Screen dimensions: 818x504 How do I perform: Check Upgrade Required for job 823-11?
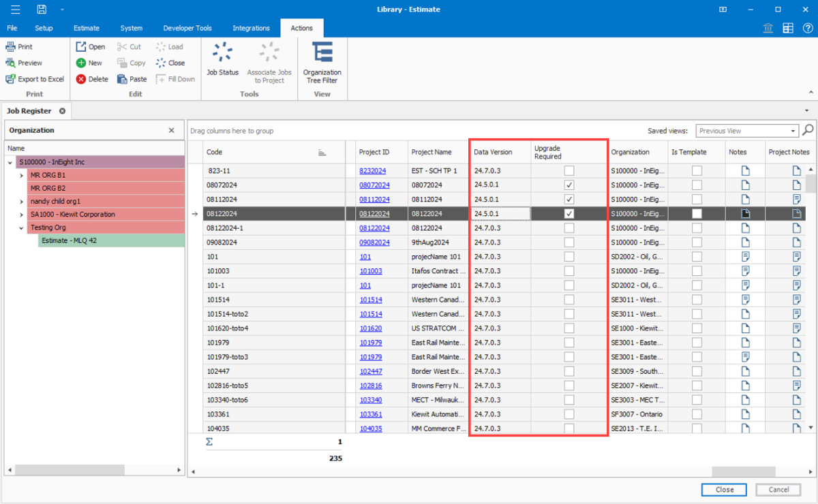569,171
